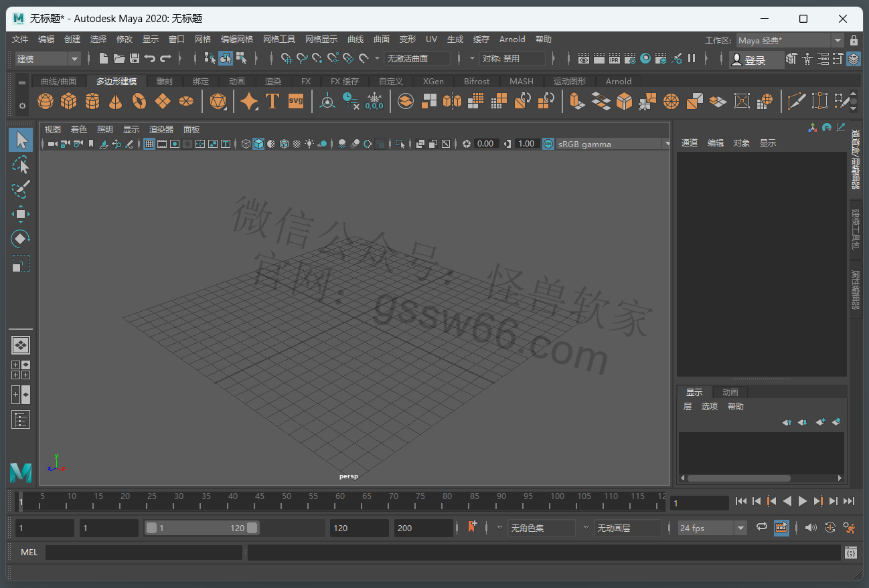The width and height of the screenshot is (869, 588).
Task: Toggle the color management ON button
Action: point(548,144)
